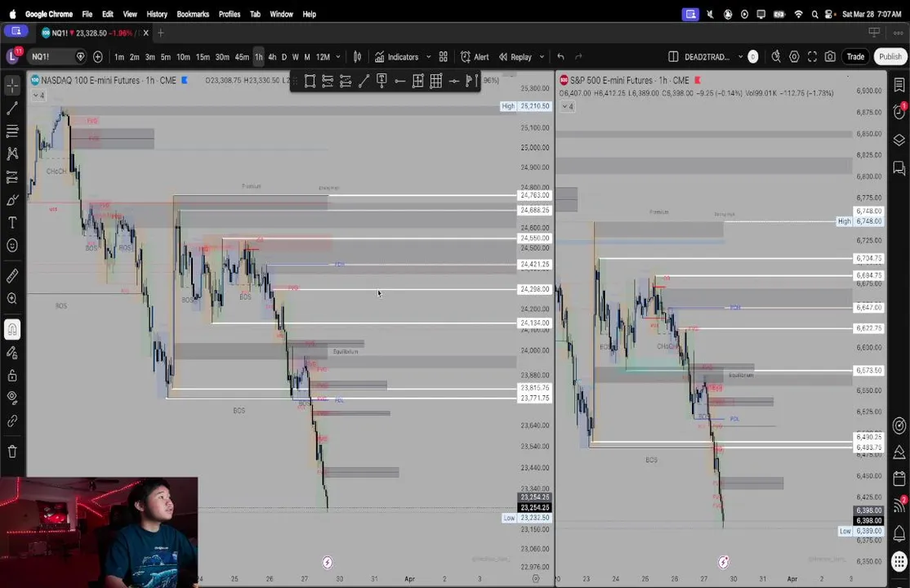Open the Indicators dialog
This screenshot has width=910, height=588.
pyautogui.click(x=396, y=56)
